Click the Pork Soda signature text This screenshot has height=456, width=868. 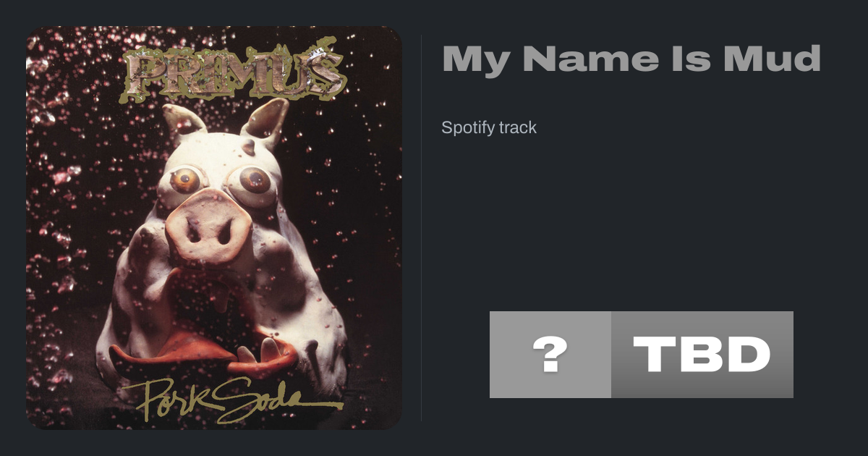point(230,398)
